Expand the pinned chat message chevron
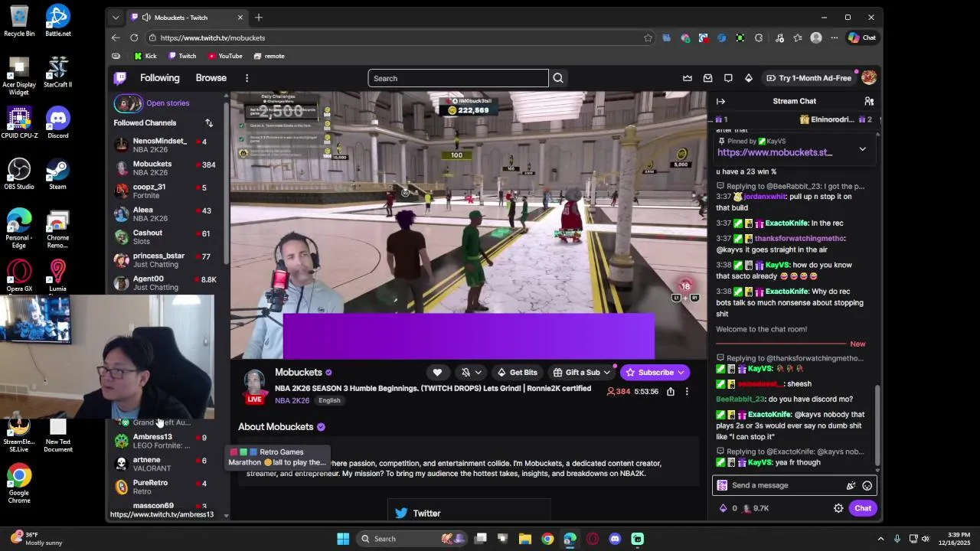The width and height of the screenshot is (980, 551). pyautogui.click(x=862, y=149)
